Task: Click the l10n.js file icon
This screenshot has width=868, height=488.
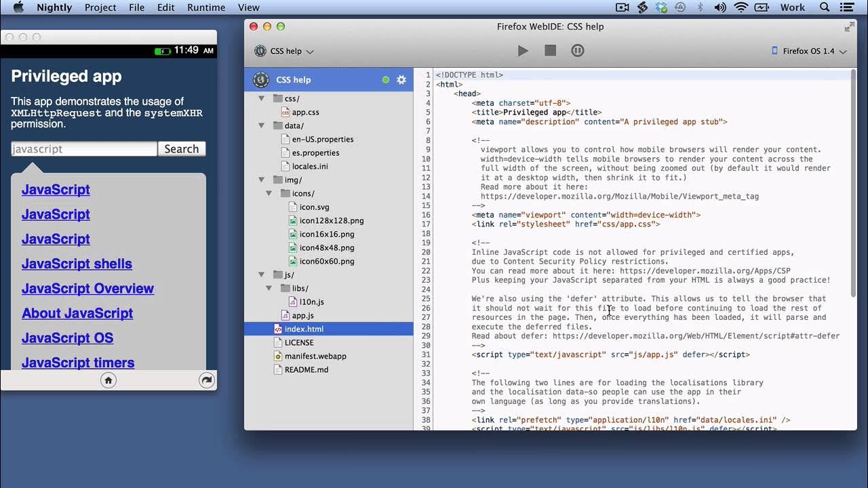Action: pos(293,302)
